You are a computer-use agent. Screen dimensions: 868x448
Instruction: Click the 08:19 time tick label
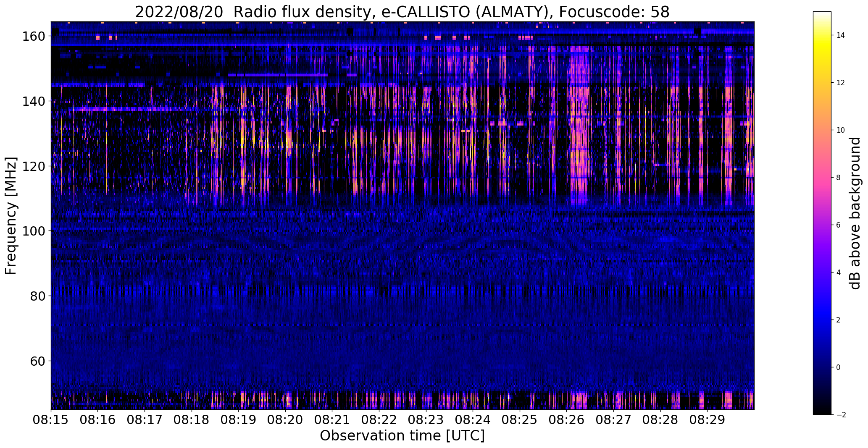(239, 420)
